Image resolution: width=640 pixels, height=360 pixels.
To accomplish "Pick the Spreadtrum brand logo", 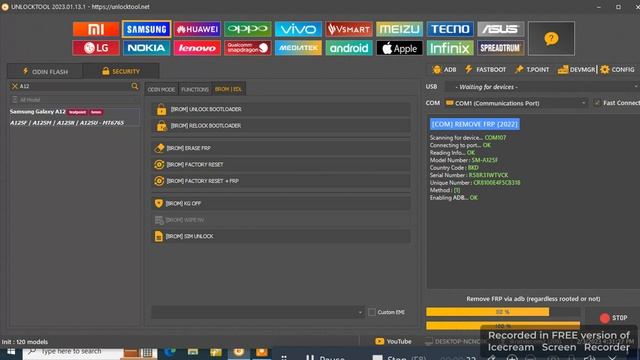I will [500, 48].
